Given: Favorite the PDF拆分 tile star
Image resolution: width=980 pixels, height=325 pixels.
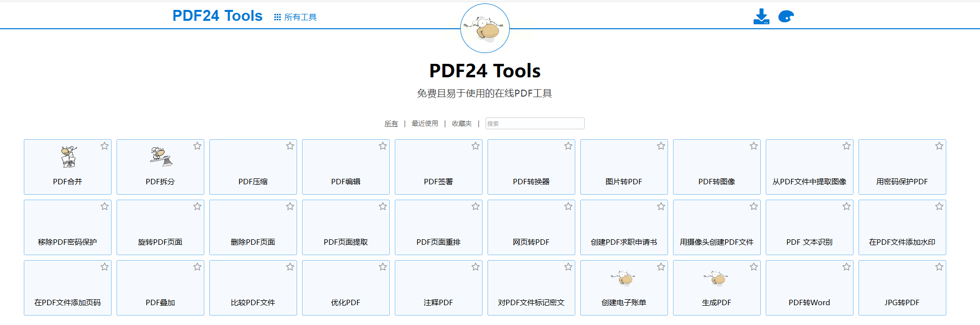Looking at the screenshot, I should (x=197, y=146).
